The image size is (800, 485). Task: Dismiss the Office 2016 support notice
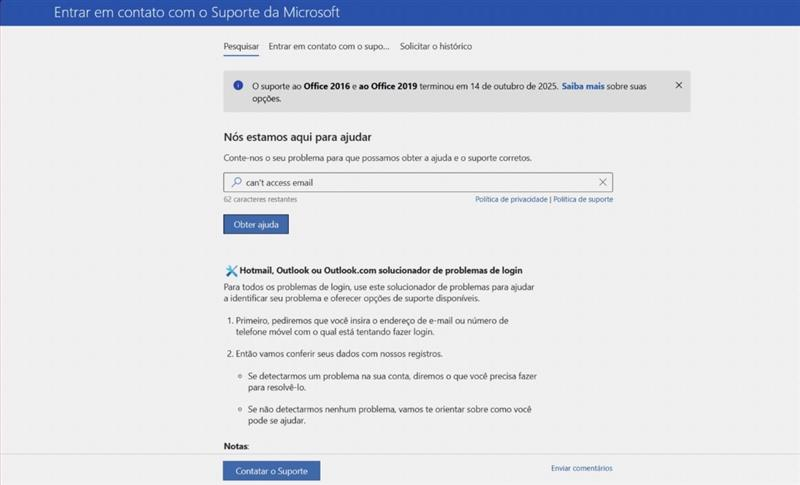(679, 85)
